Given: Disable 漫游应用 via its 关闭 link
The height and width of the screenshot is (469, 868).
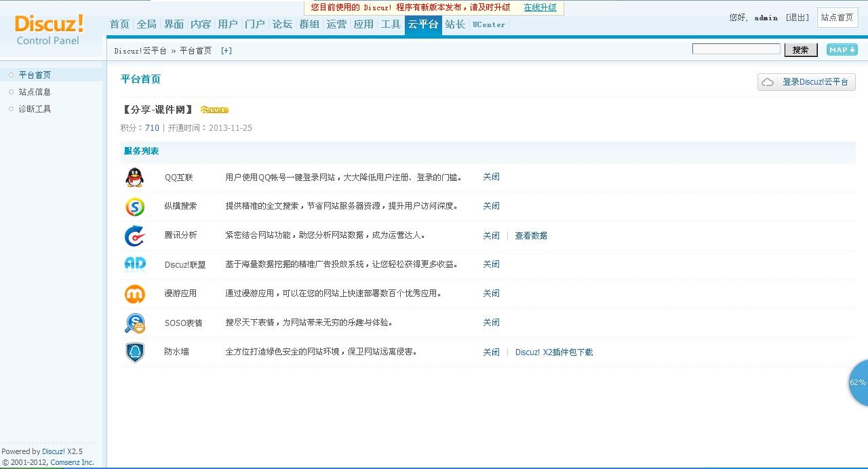Looking at the screenshot, I should click(x=491, y=293).
